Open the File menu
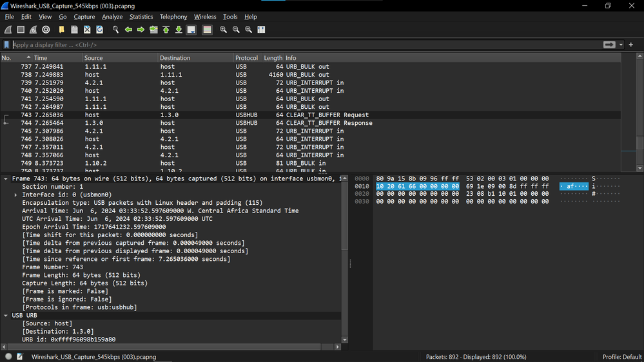644x362 pixels. point(10,17)
